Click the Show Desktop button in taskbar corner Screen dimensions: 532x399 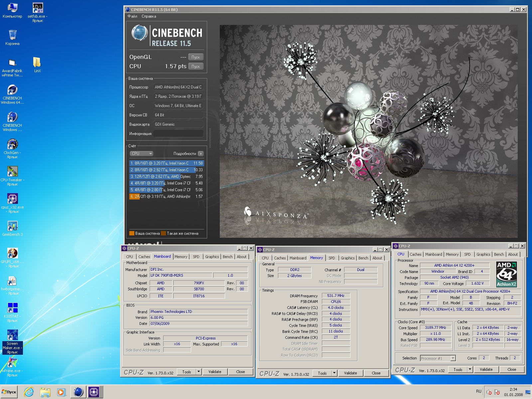(x=529, y=392)
